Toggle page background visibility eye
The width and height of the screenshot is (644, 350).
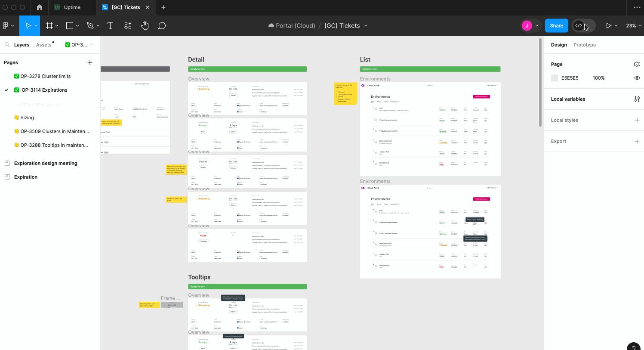click(637, 78)
